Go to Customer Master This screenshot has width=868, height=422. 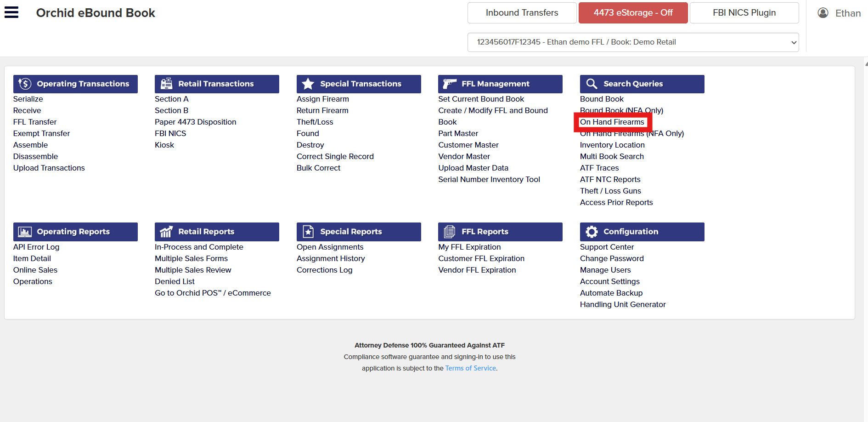[x=468, y=145]
